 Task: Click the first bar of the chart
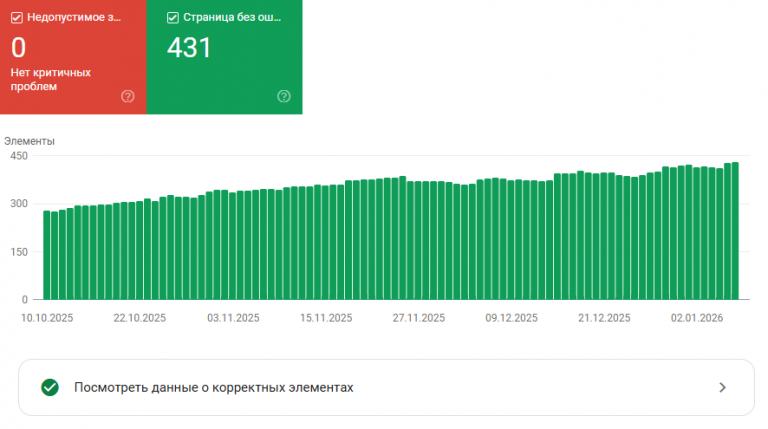(x=47, y=255)
